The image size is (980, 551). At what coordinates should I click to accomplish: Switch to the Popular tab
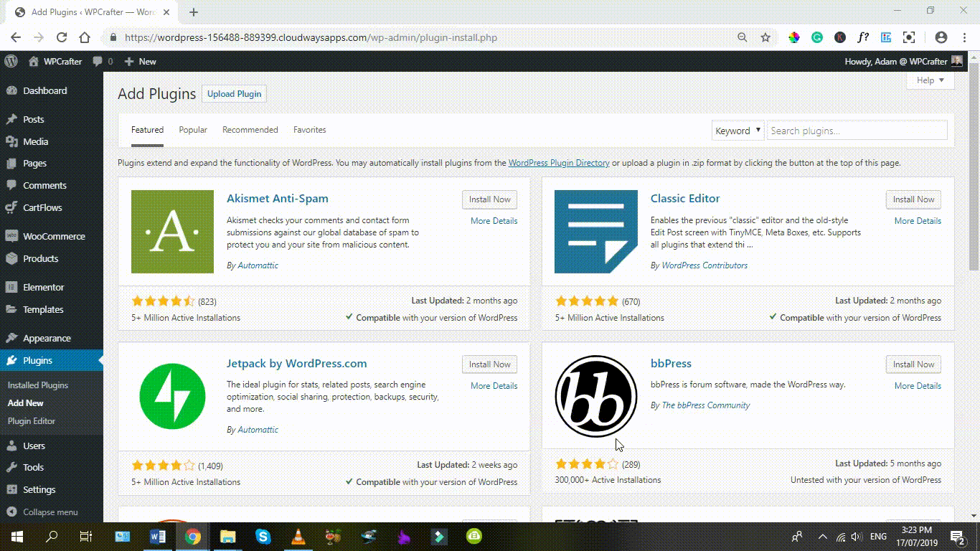point(193,130)
